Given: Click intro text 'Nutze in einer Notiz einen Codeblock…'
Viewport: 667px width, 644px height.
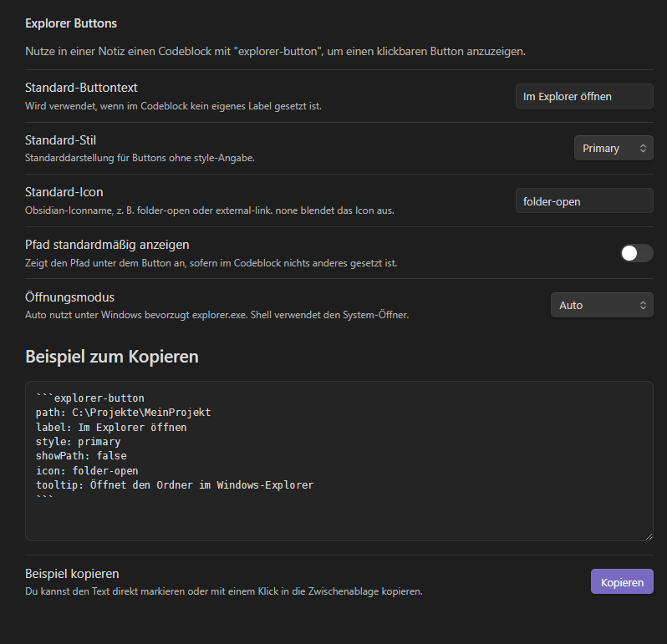Looking at the screenshot, I should [275, 52].
